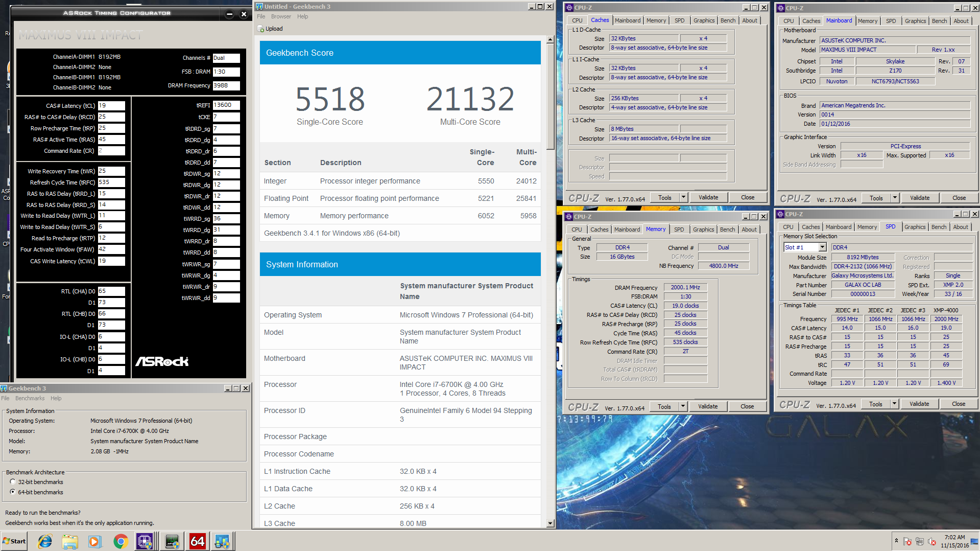Viewport: 980px width, 551px height.
Task: Click the DRAM Frequency value field
Action: tap(226, 86)
